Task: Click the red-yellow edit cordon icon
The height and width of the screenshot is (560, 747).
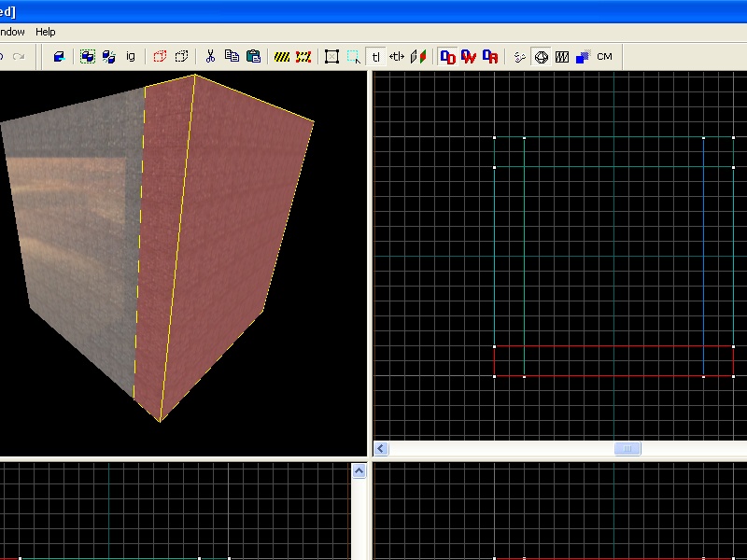Action: [x=303, y=57]
